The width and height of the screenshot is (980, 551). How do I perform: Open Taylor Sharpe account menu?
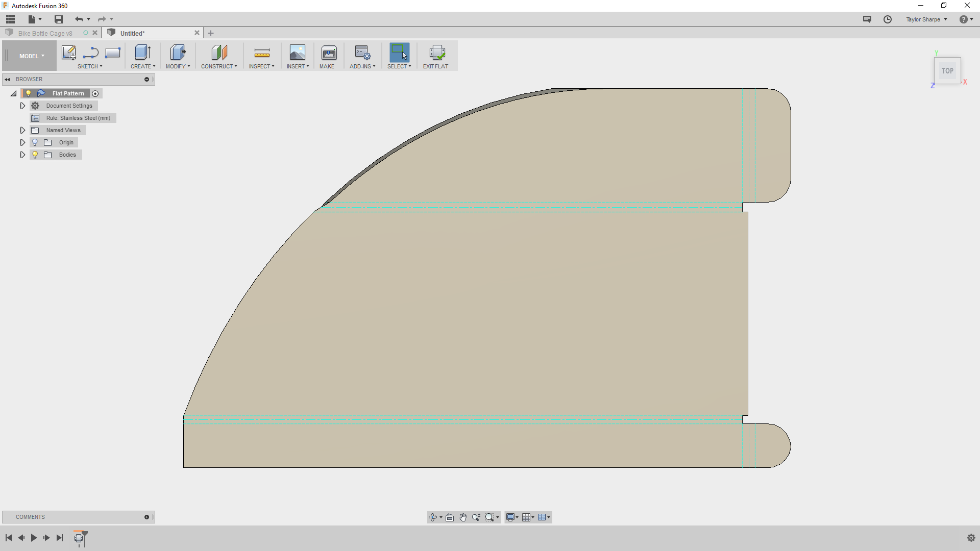coord(926,19)
